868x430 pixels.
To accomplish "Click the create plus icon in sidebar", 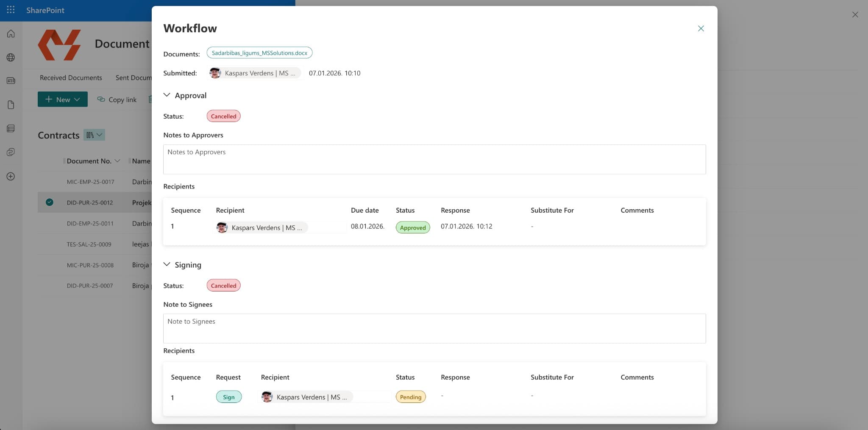I will click(x=11, y=176).
